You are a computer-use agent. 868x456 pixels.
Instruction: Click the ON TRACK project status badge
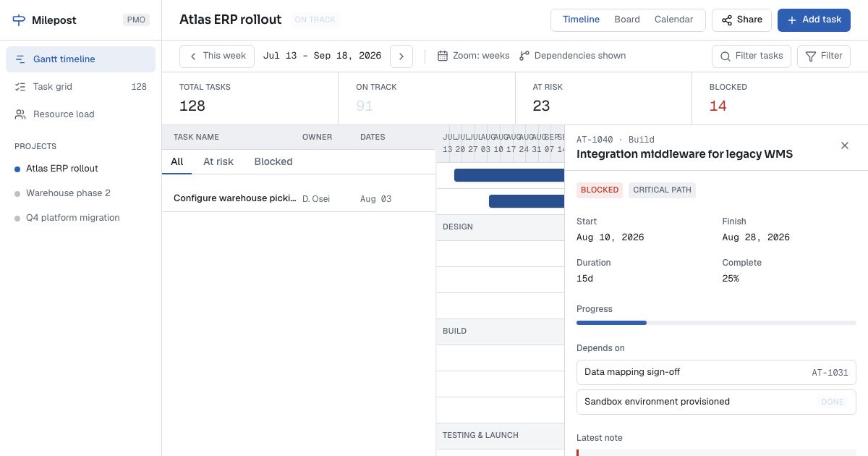(315, 20)
